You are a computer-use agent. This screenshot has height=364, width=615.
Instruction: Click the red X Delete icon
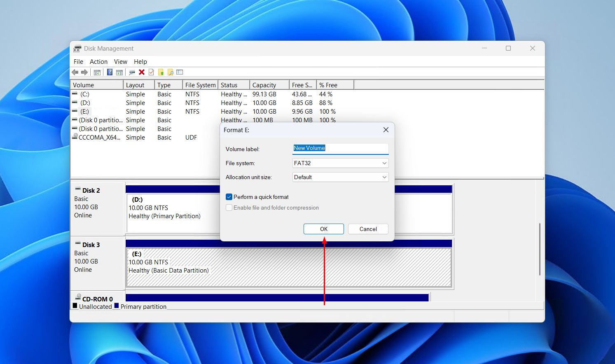coord(142,72)
